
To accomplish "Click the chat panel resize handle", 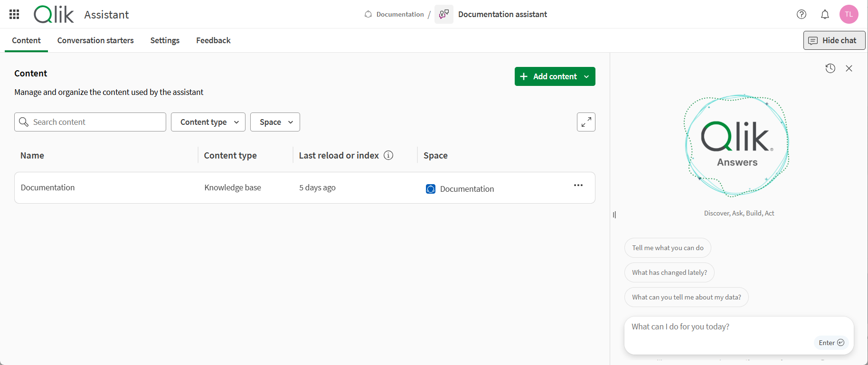I will [x=614, y=215].
